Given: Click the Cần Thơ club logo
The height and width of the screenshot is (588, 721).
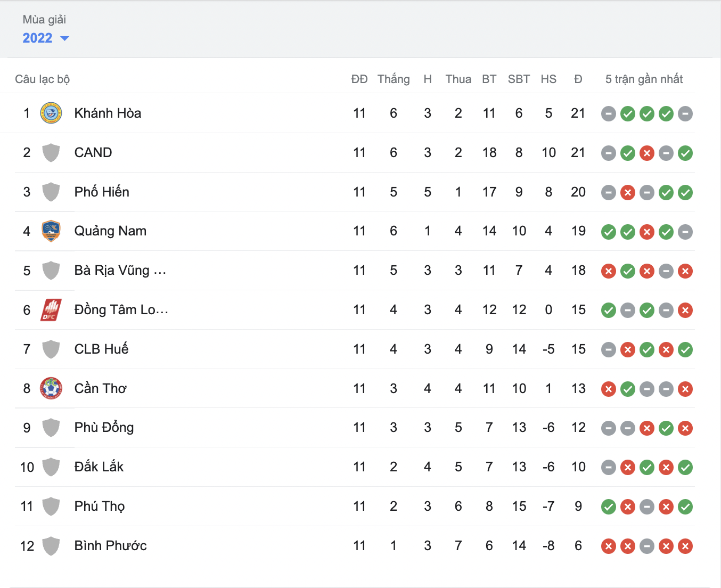Looking at the screenshot, I should coord(51,388).
